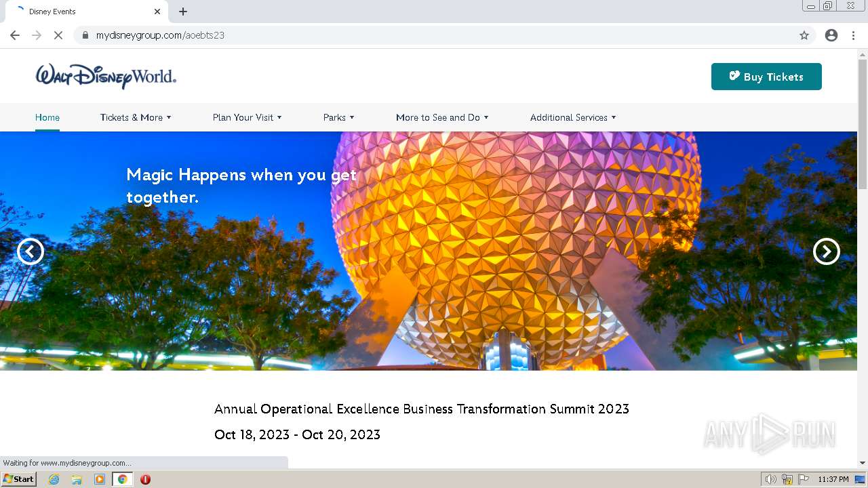Expand Tickets & More dropdown

pos(136,117)
